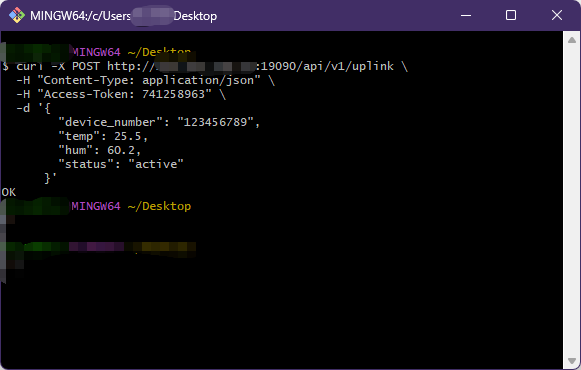581x370 pixels.
Task: Click the window title text ending in Desktop
Action: click(x=123, y=16)
